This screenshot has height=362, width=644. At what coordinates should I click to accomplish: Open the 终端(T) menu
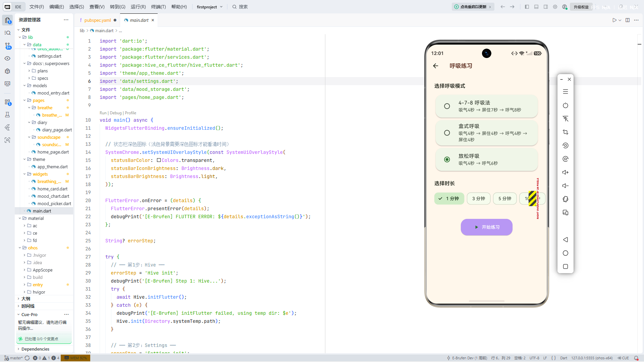click(x=158, y=7)
